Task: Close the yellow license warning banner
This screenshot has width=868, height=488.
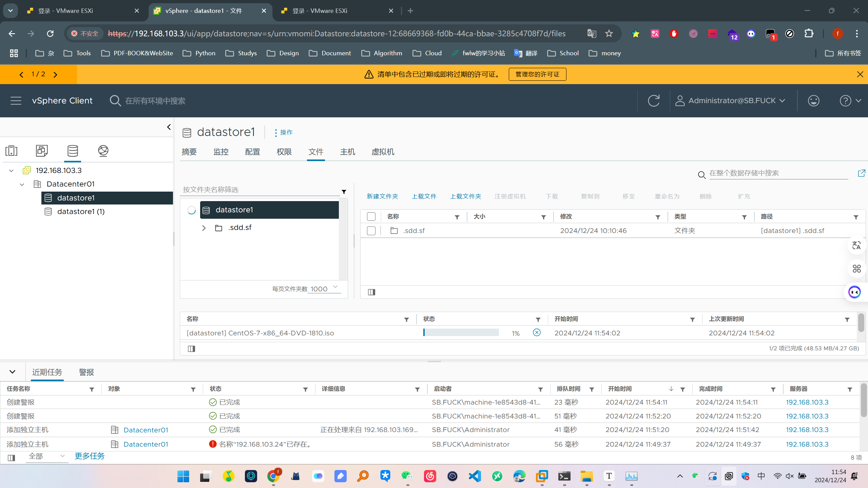Action: coord(860,74)
